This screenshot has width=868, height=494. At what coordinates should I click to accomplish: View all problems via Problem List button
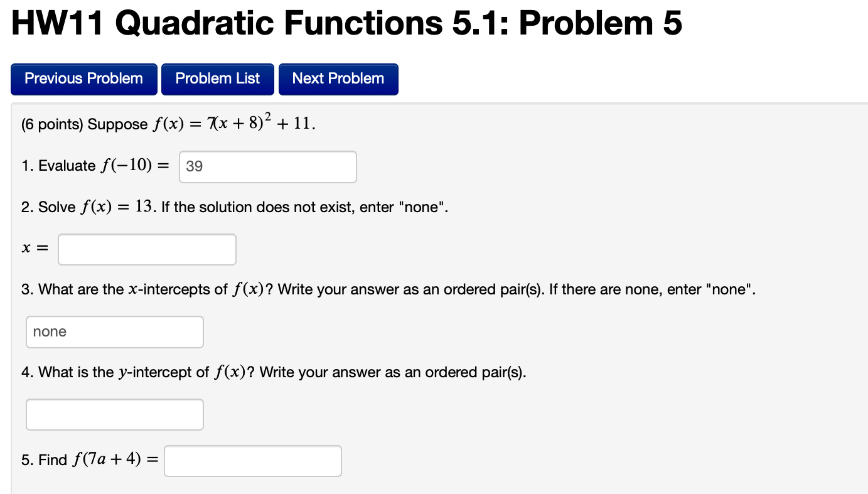(217, 79)
